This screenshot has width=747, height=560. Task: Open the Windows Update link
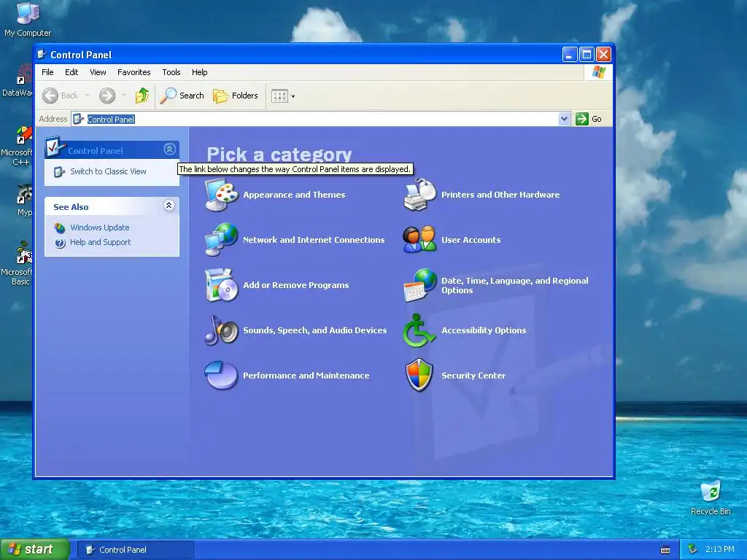coord(99,227)
